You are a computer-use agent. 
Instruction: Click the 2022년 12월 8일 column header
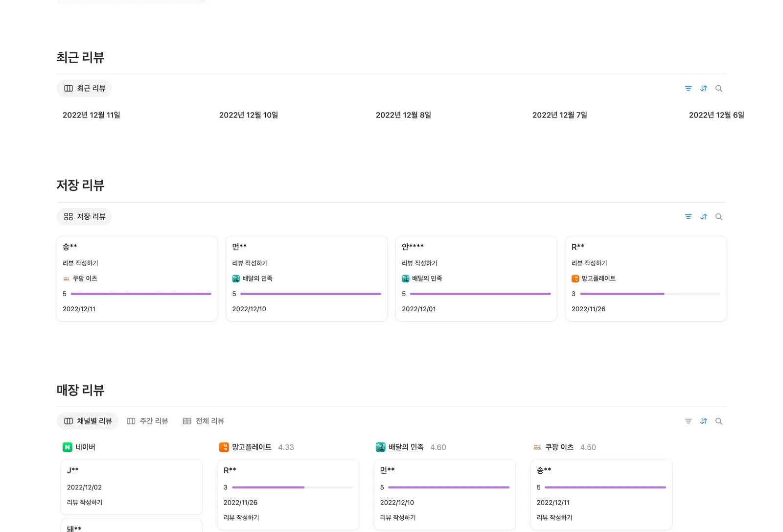[403, 115]
